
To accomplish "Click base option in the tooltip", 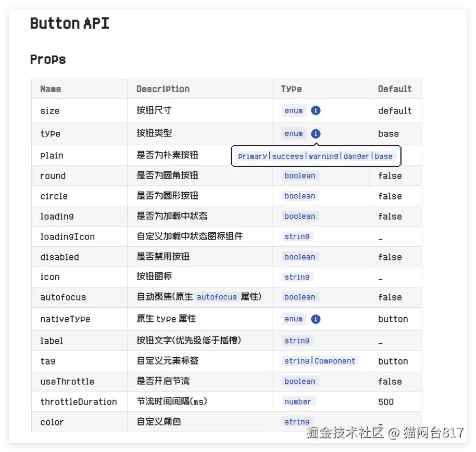I will [x=384, y=156].
